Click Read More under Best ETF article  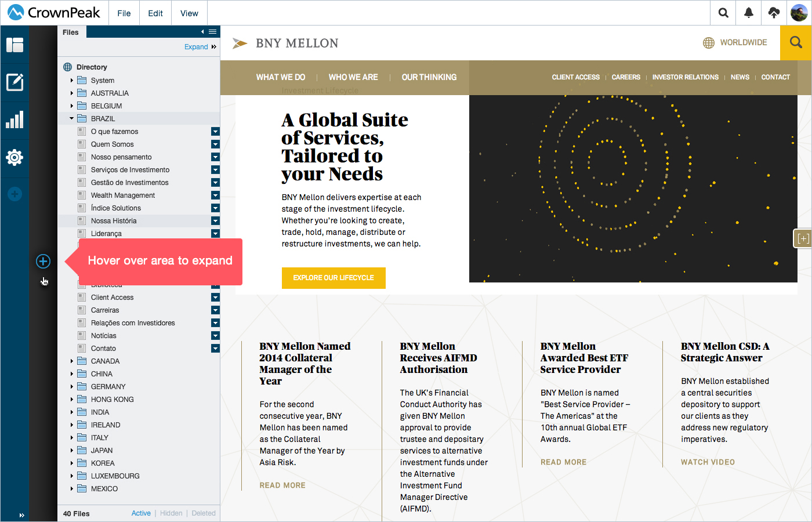pos(563,462)
